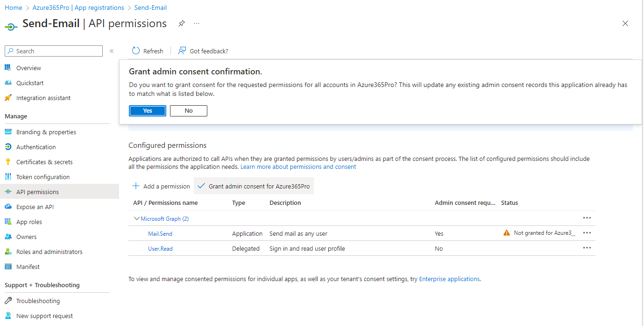Click the plus icon for Add a permission

(x=136, y=186)
